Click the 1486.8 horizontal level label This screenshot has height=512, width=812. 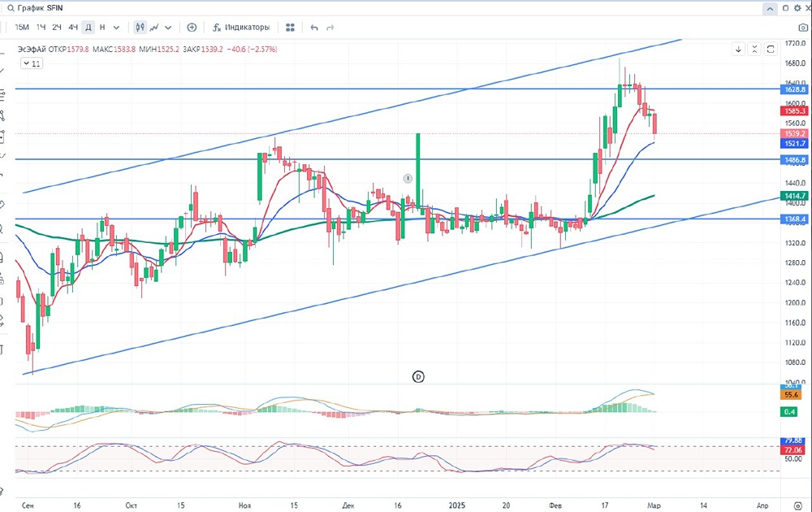pos(795,160)
